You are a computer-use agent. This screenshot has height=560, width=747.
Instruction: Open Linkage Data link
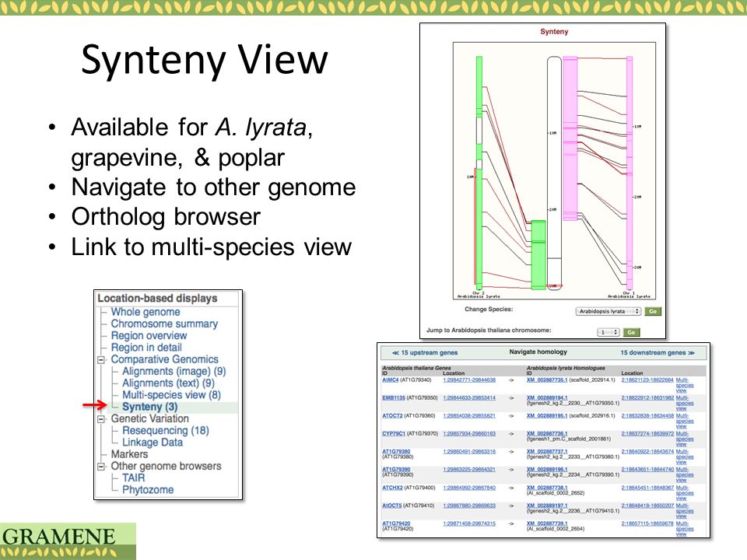point(153,443)
